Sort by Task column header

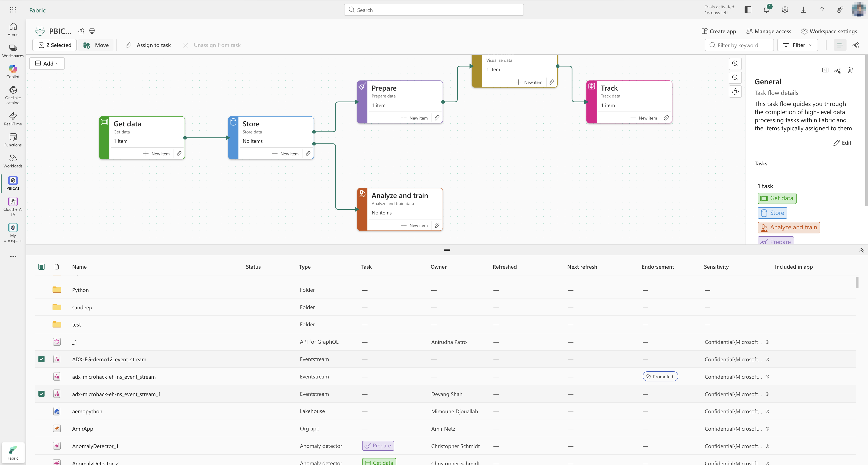(x=366, y=267)
